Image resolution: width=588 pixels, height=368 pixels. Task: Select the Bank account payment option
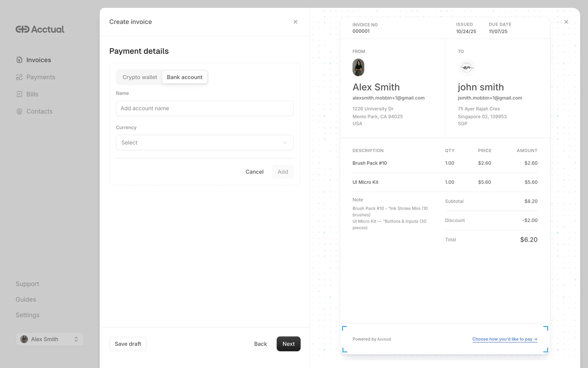(x=184, y=77)
